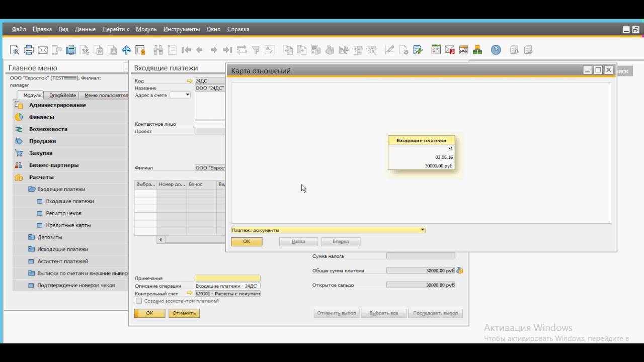Open the Кредитные карты item

coord(68,225)
